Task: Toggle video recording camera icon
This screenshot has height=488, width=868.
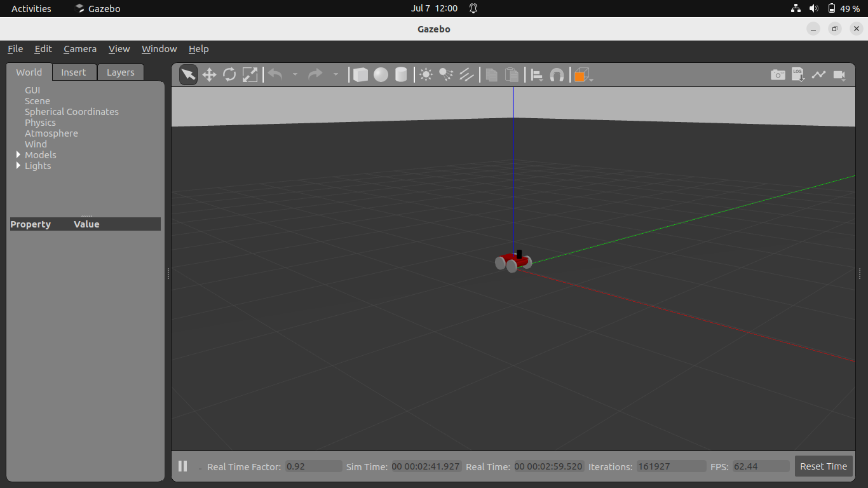Action: pos(839,75)
